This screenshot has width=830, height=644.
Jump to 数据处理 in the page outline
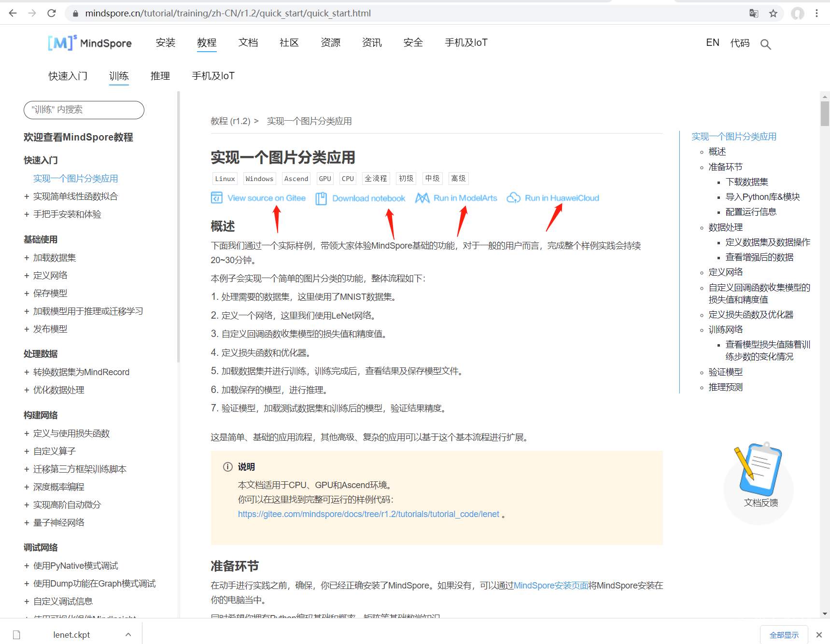pyautogui.click(x=726, y=227)
